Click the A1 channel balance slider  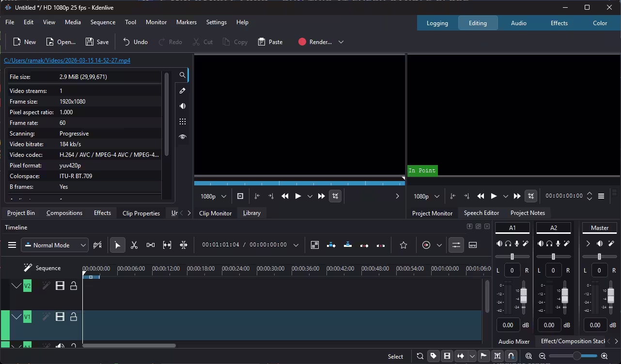point(512,257)
